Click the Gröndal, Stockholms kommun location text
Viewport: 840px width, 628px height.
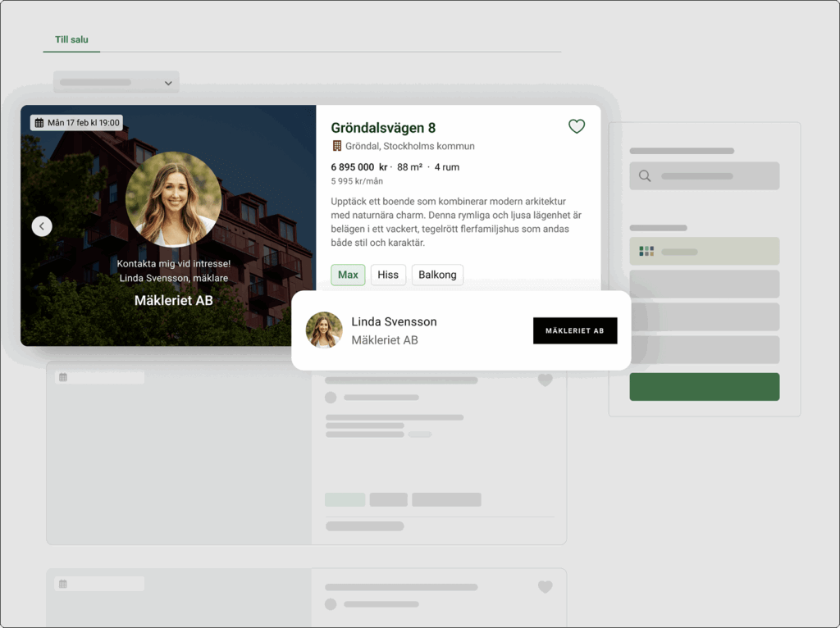[410, 146]
